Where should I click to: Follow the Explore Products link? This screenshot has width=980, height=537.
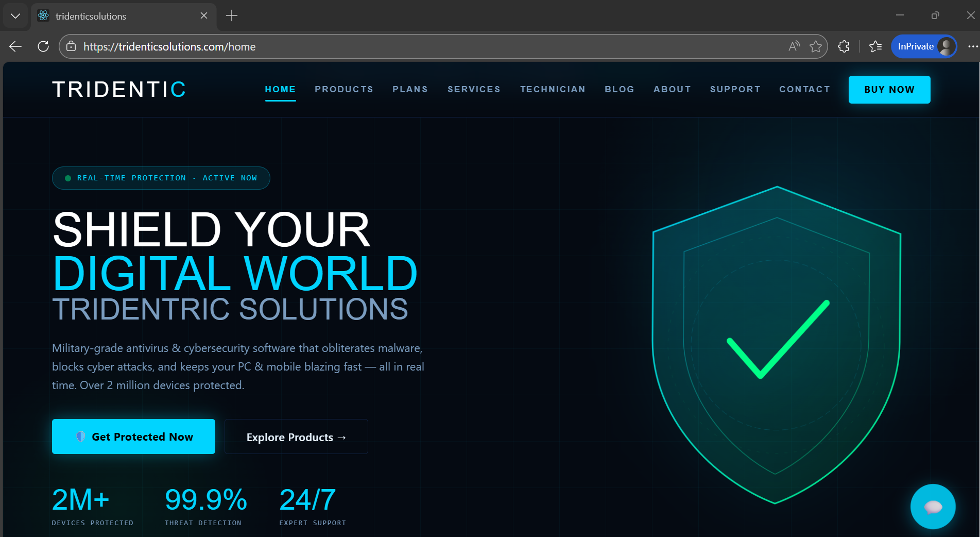296,437
